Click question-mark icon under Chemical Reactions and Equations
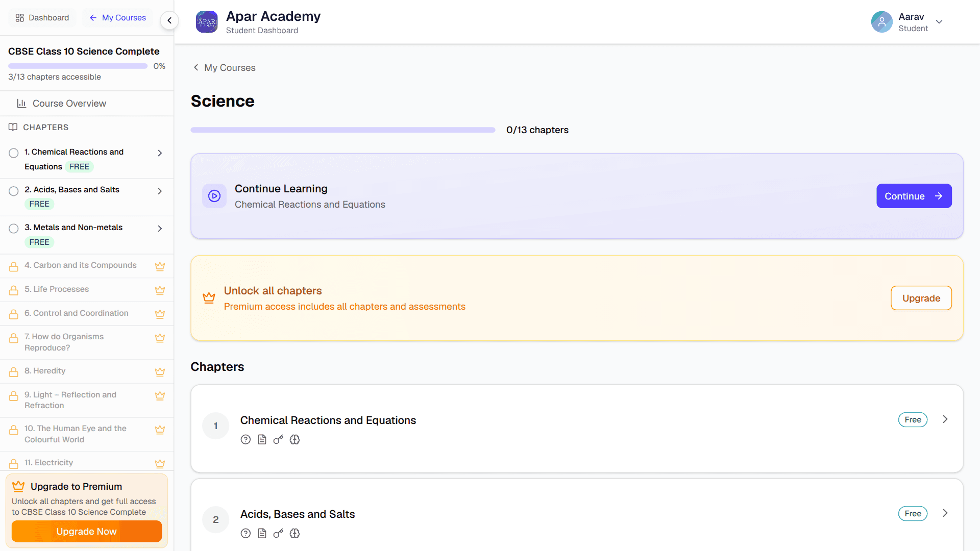The image size is (980, 551). coord(246,440)
